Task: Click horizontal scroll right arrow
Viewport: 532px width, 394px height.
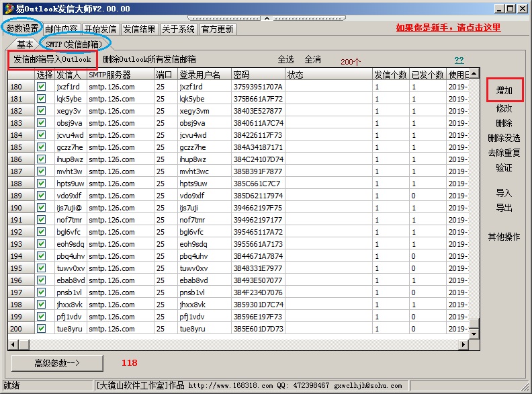Action: tap(463, 344)
